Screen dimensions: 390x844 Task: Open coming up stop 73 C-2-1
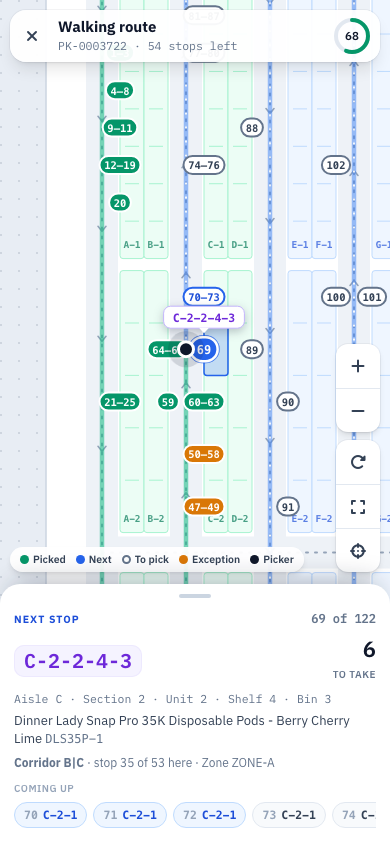289,815
